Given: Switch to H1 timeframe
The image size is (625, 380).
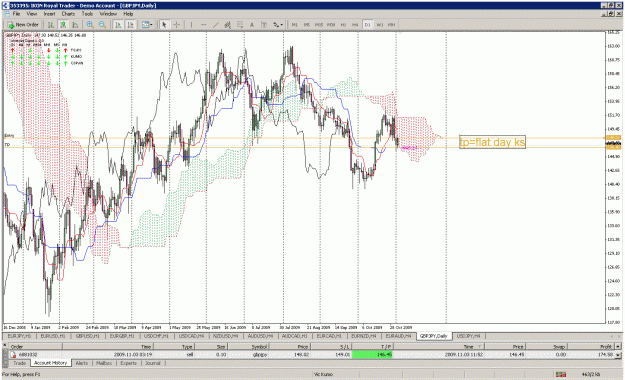Looking at the screenshot, I should click(343, 25).
